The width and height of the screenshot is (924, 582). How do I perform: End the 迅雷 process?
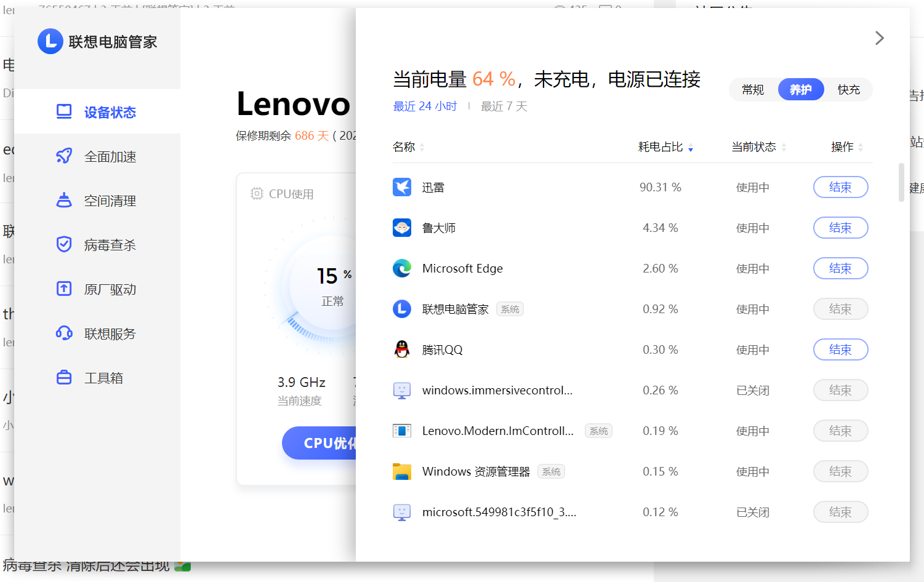pyautogui.click(x=840, y=187)
